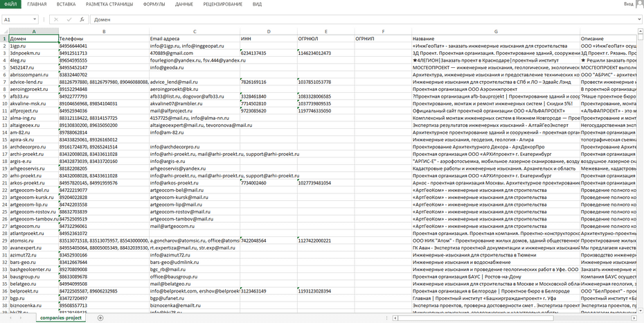This screenshot has height=323, width=644.
Task: Select column G header
Action: [x=495, y=32]
